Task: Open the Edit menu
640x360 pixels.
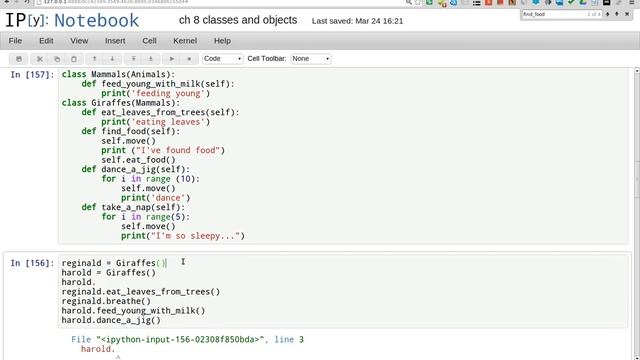Action: (46, 41)
